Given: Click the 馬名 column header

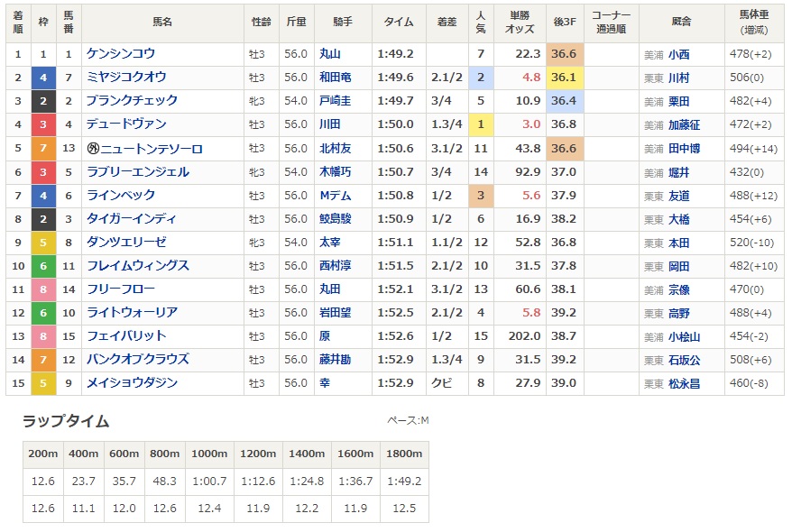Looking at the screenshot, I should tap(162, 23).
